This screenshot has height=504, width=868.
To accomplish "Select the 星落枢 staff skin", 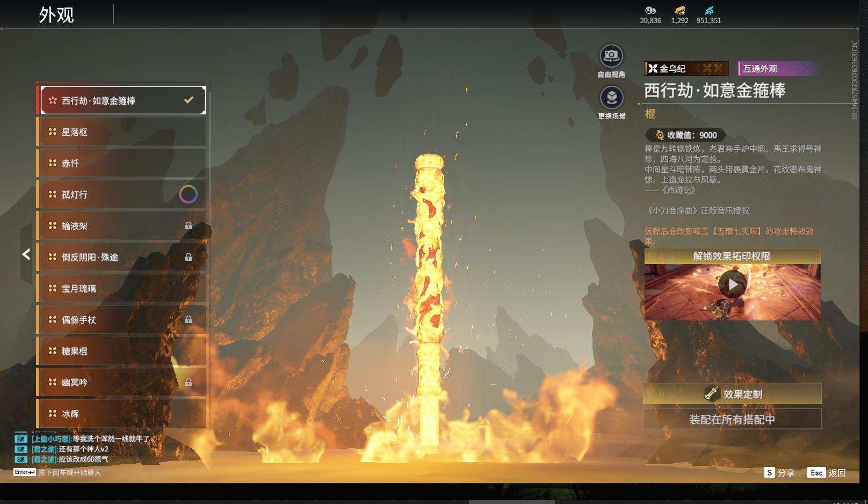I will [x=121, y=132].
